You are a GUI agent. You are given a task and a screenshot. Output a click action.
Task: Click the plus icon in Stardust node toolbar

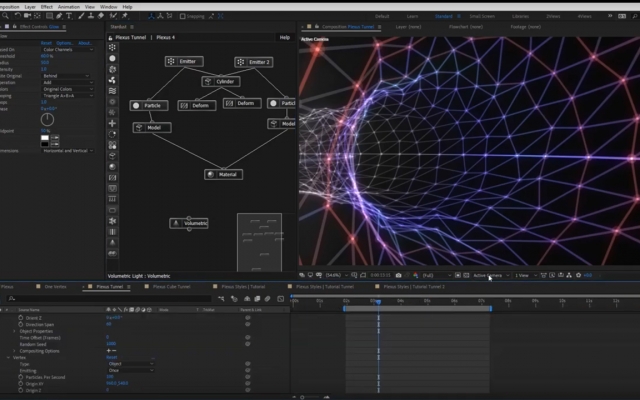click(112, 123)
